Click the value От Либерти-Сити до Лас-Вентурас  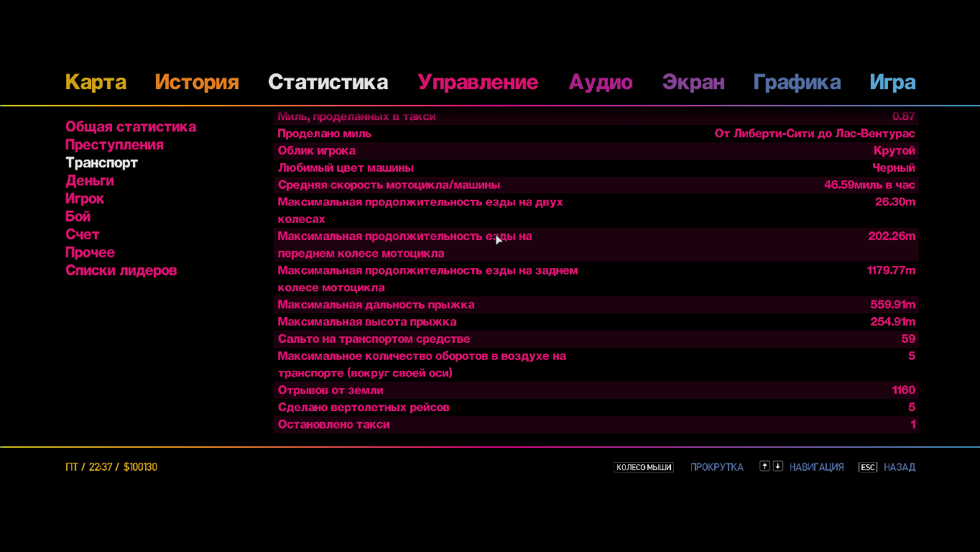(x=815, y=134)
